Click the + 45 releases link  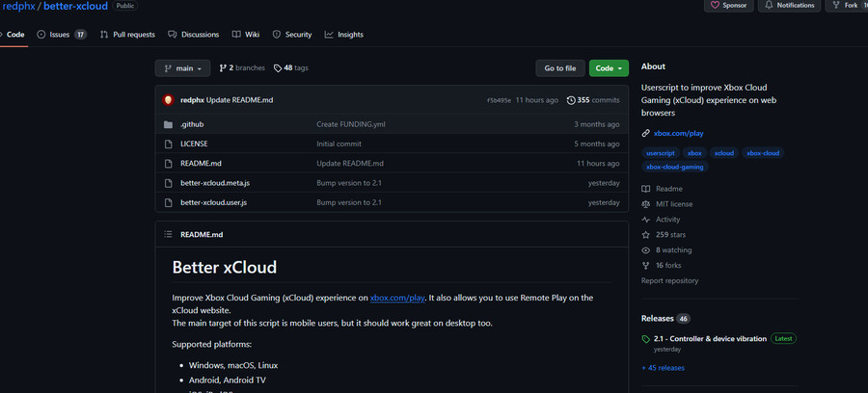(x=663, y=368)
